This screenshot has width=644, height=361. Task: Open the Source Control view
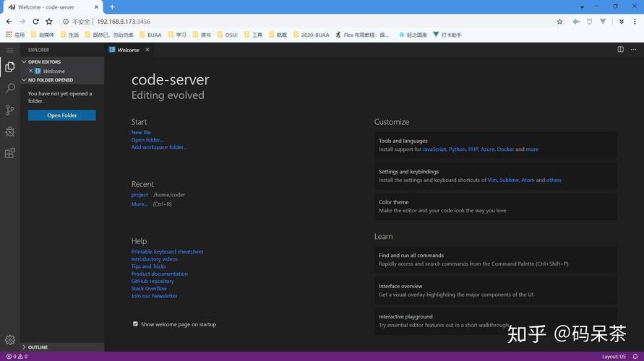(10, 110)
